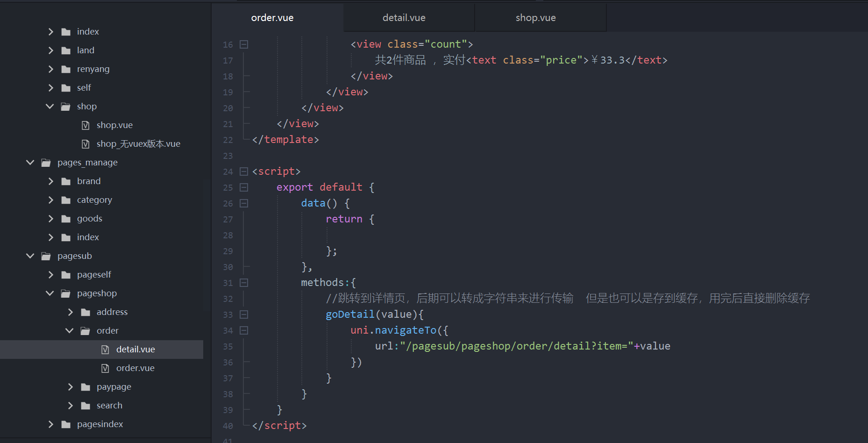Screen dimensions: 868x443
Task: Open shop.vue in the file tree
Action: (114, 125)
